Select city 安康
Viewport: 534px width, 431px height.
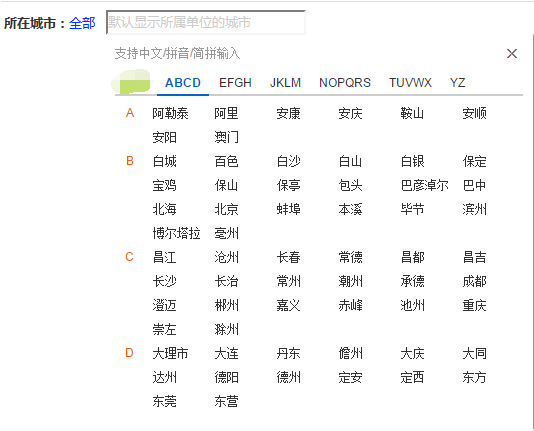(x=288, y=113)
